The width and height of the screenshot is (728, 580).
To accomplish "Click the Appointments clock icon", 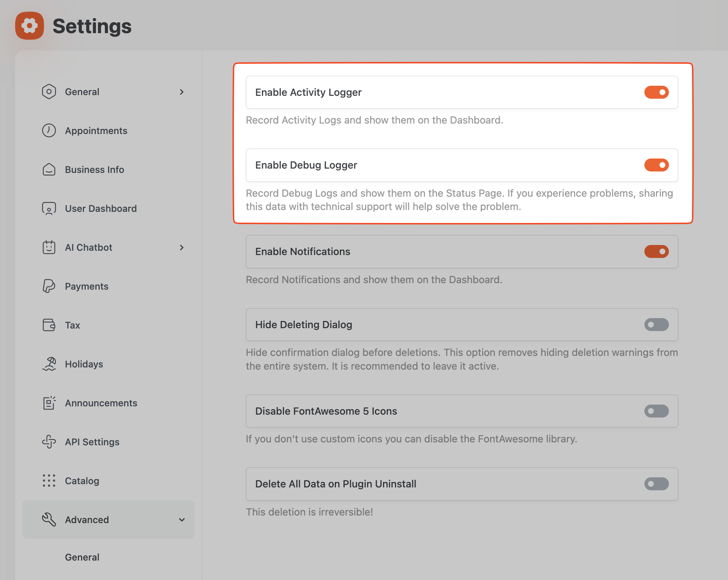I will (49, 130).
